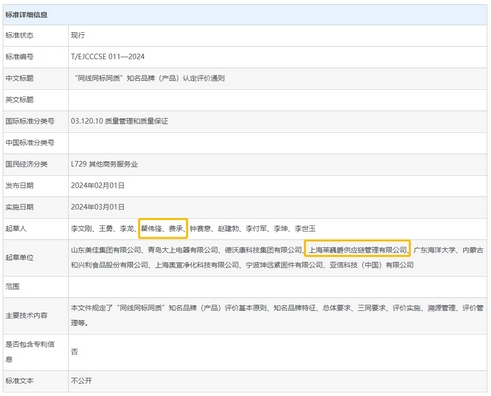The width and height of the screenshot is (491, 396).
Task: Select the 国际标准分类号 row label
Action: [30, 121]
